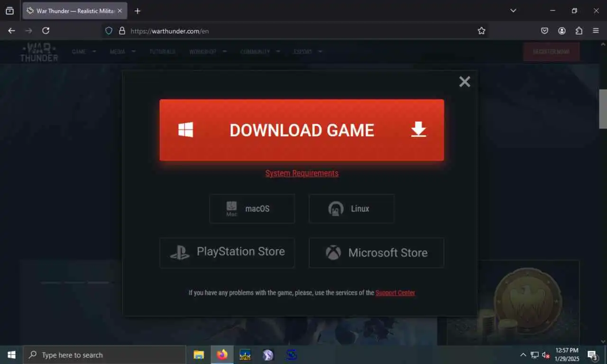Screen dimensions: 607x364
Task: Open the third pinned taskbar app
Action: pos(245,355)
